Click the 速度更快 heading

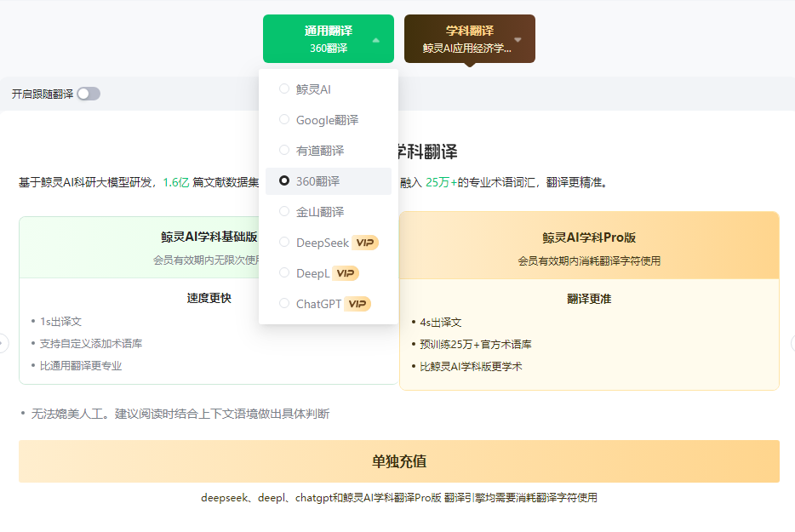(x=209, y=298)
